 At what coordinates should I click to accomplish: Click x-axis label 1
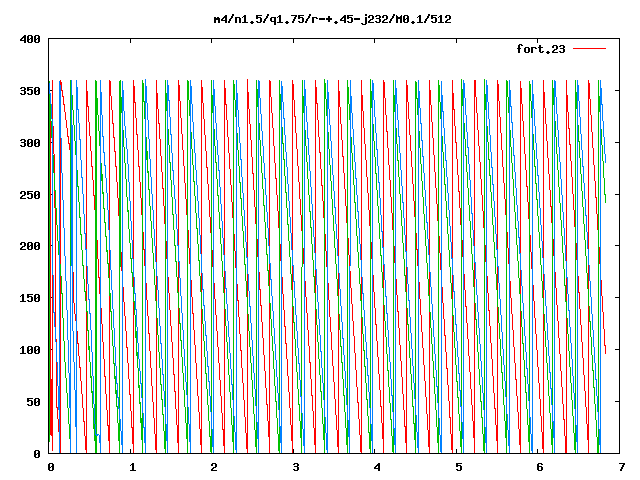tap(133, 467)
